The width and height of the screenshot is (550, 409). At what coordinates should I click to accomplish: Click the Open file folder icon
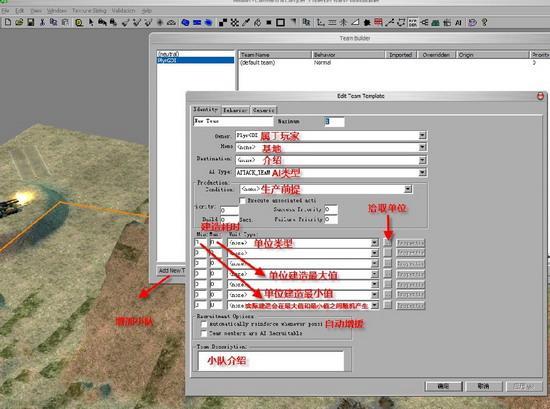[19, 22]
